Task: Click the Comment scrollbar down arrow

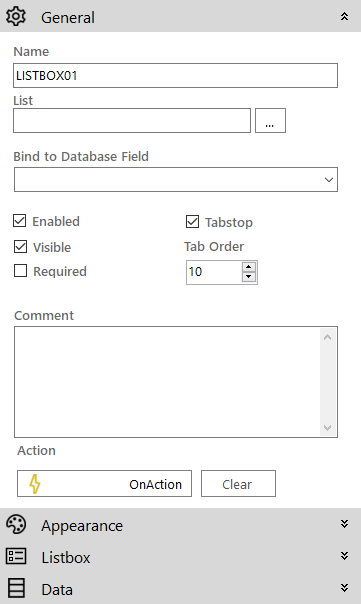Action: click(327, 428)
